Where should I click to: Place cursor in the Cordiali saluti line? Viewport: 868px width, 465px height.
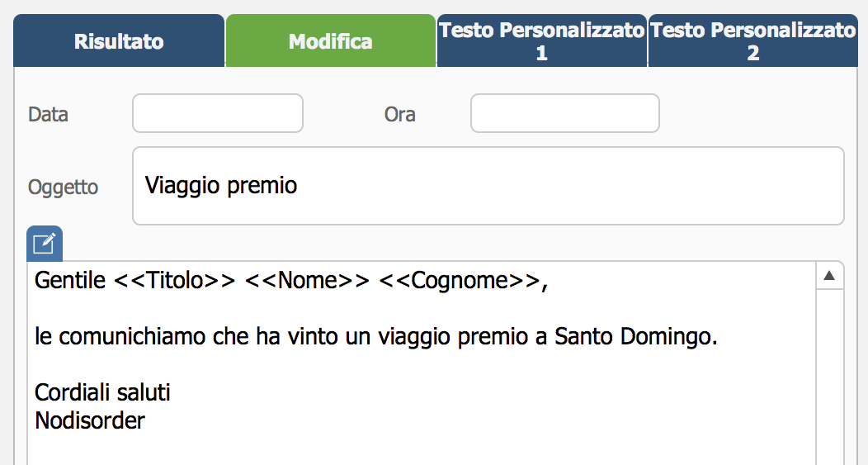click(102, 392)
